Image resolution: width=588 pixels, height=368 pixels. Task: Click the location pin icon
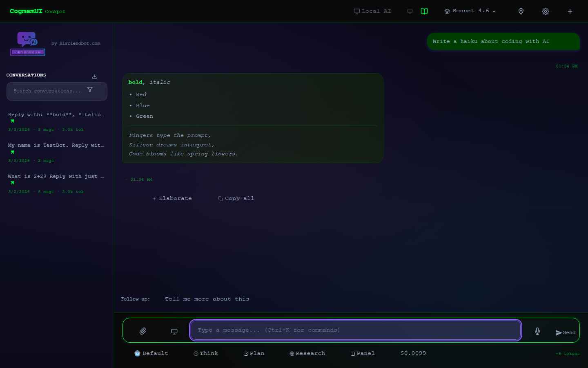click(521, 11)
